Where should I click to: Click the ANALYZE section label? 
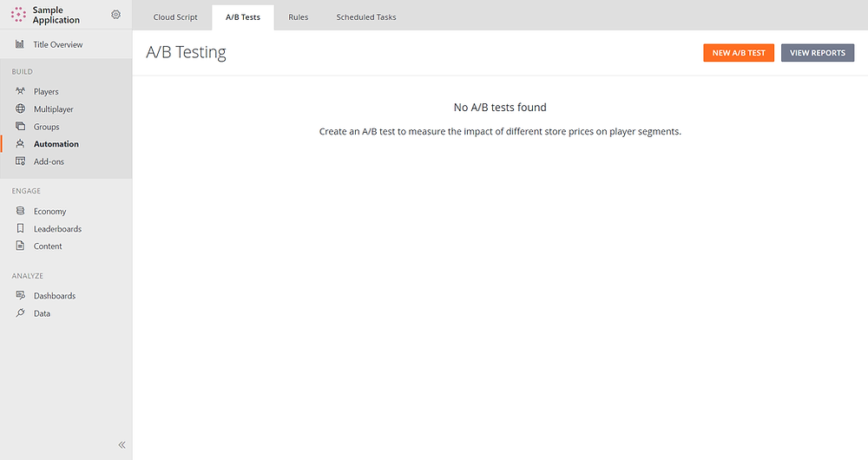pos(27,276)
